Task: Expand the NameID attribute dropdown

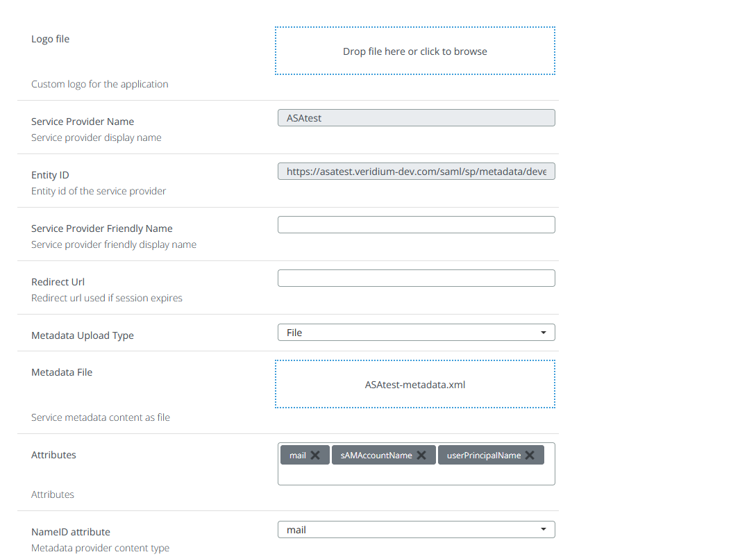Action: (x=416, y=530)
